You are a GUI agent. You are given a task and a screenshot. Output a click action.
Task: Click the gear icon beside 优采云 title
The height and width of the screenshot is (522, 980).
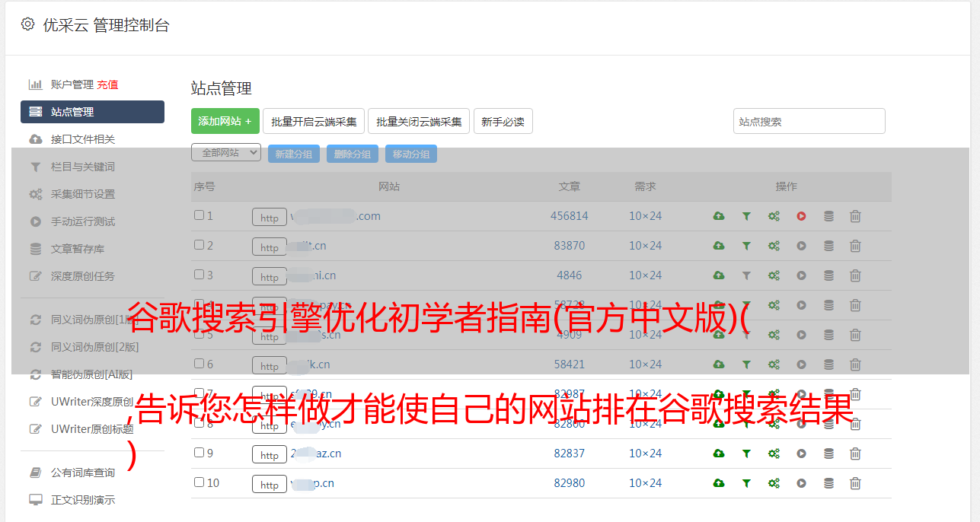[x=28, y=24]
